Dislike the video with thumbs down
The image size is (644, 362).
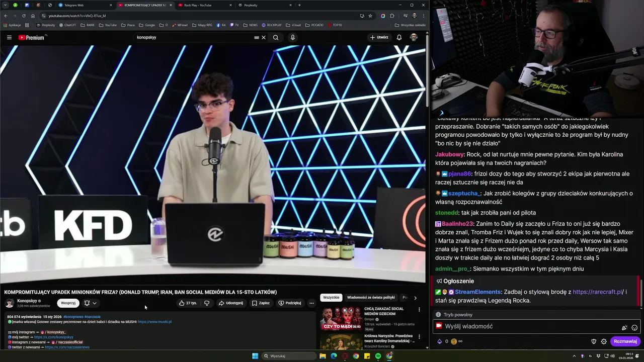[207, 303]
